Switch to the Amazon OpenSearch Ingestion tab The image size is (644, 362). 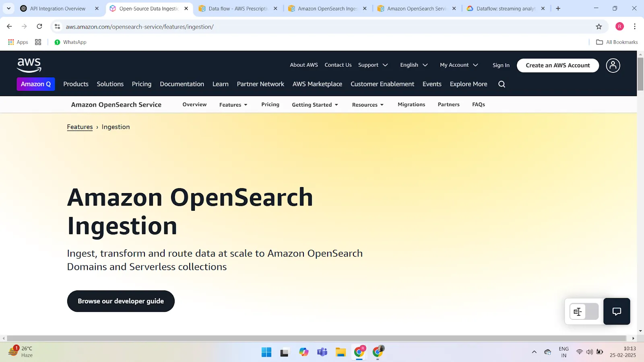pos(327,8)
